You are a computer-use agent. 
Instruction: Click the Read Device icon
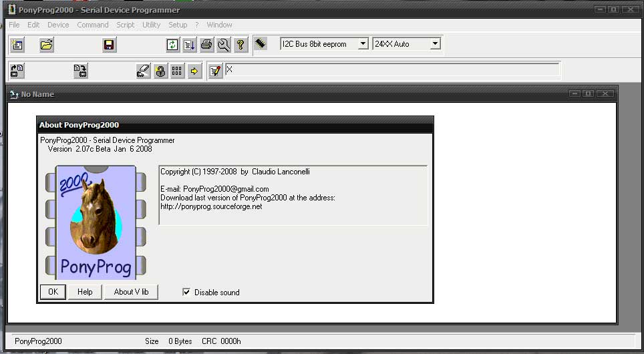click(17, 71)
